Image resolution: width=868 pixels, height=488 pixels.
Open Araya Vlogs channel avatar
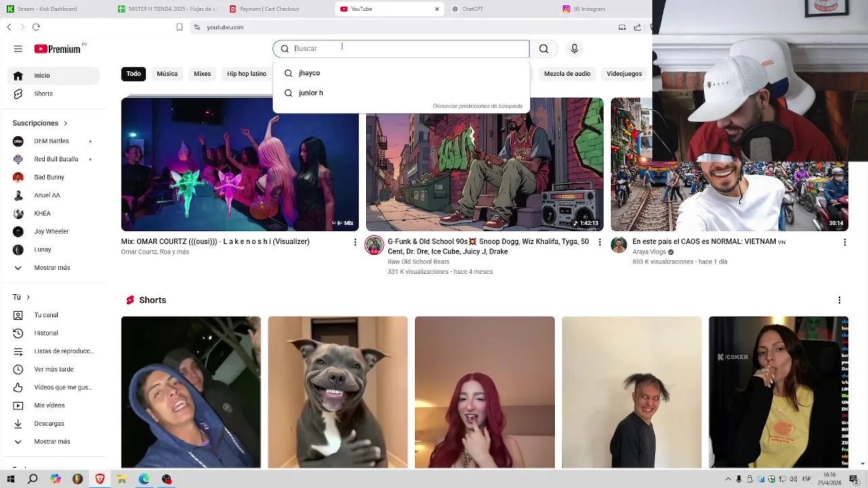click(619, 245)
